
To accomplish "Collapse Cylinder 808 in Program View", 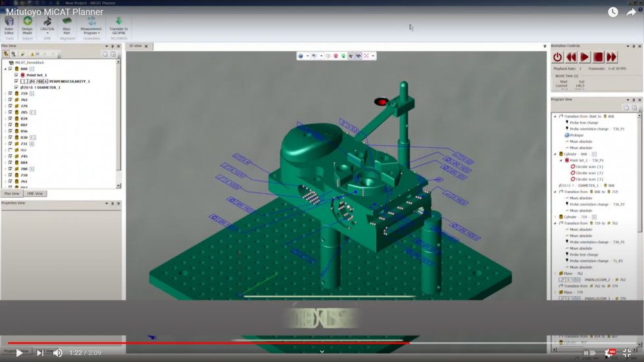I will [555, 154].
